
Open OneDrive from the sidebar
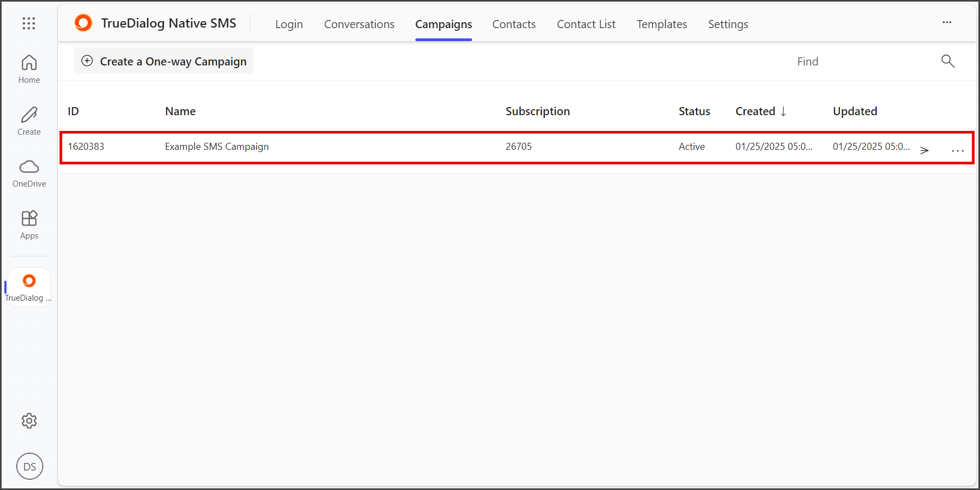click(29, 173)
